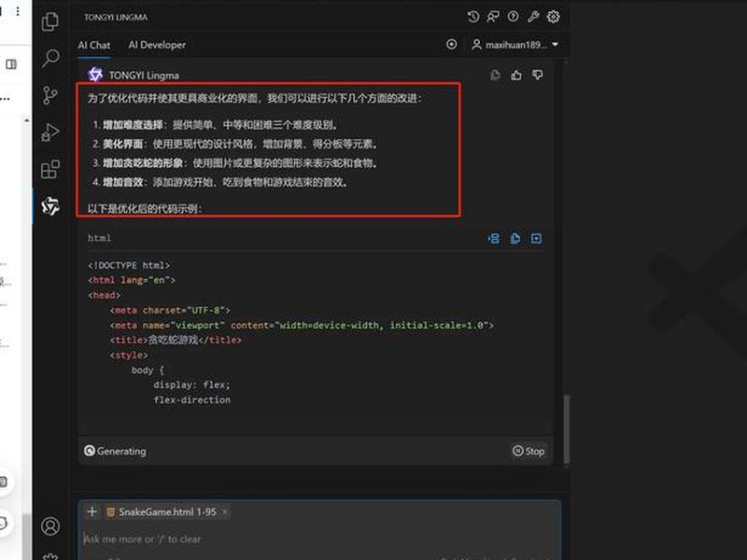Select the Tongyi Lingma activity bar icon
The image size is (747, 560).
[x=50, y=206]
